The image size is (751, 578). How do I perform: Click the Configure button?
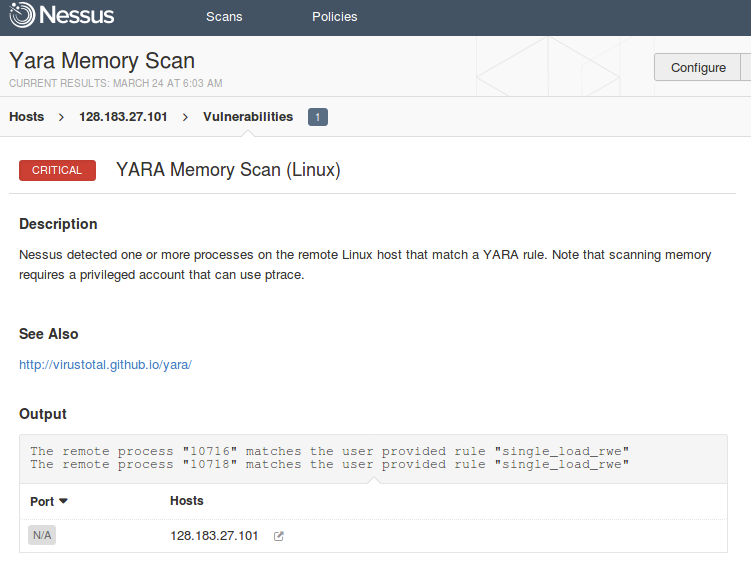click(698, 68)
